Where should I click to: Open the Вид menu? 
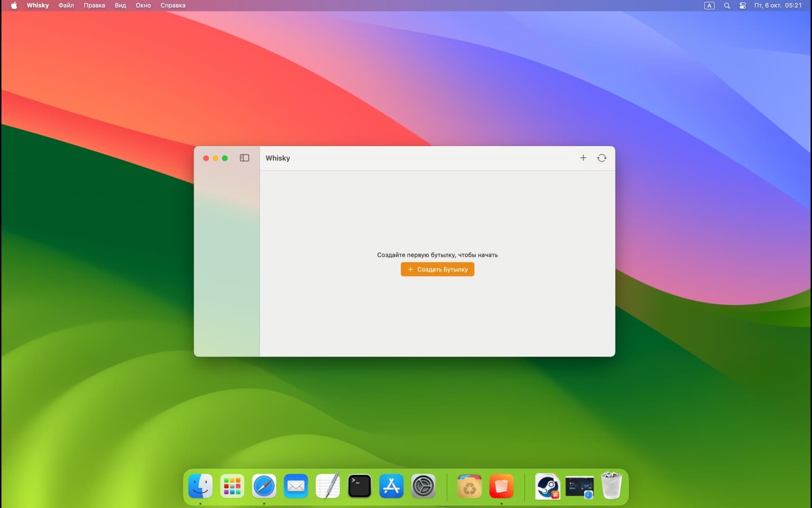(120, 5)
